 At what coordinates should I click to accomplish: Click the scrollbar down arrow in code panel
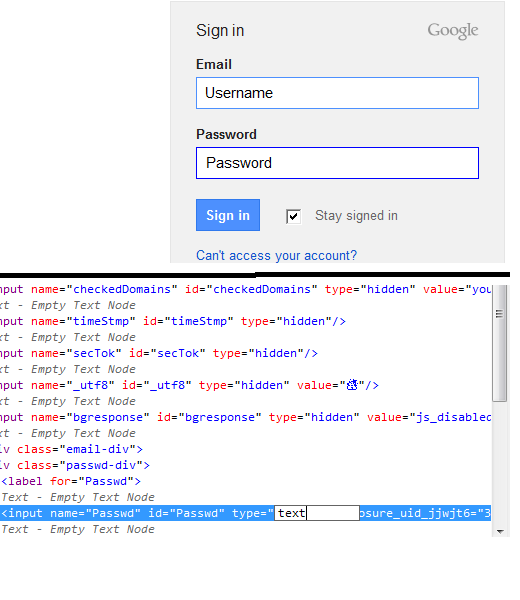point(499,531)
